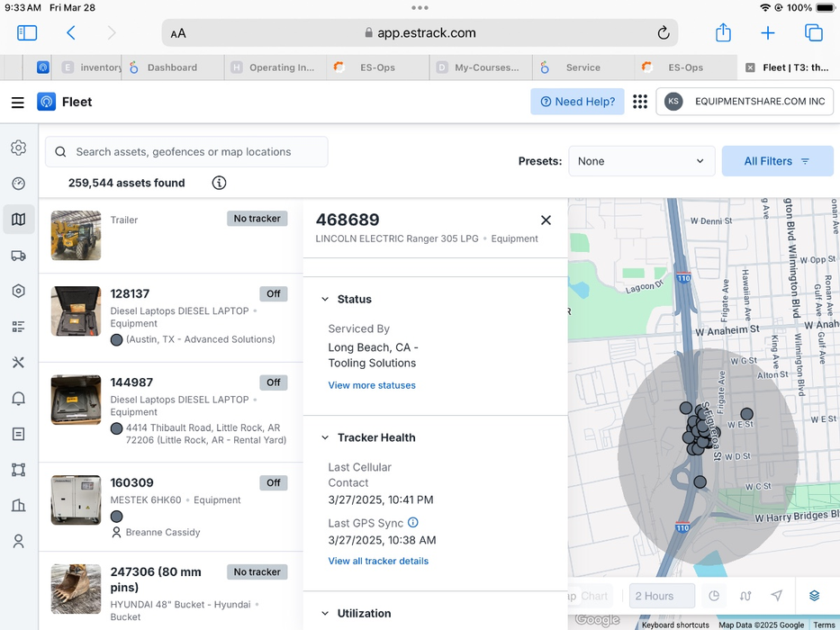Switch to the Service browser tab
The width and height of the screenshot is (840, 630).
coord(583,67)
